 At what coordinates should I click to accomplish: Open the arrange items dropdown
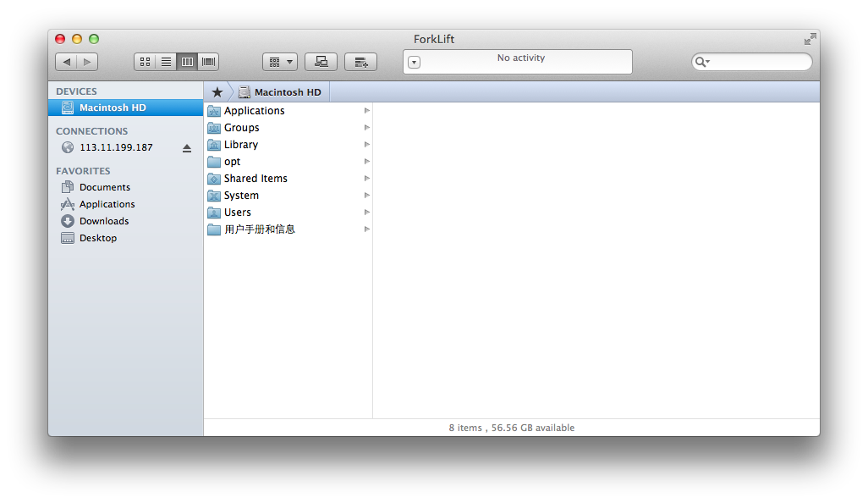click(280, 62)
